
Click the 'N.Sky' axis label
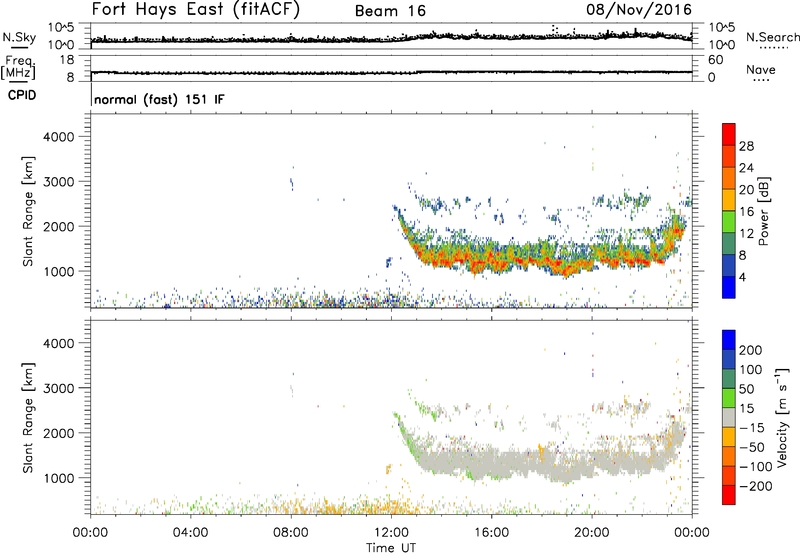pyautogui.click(x=19, y=37)
